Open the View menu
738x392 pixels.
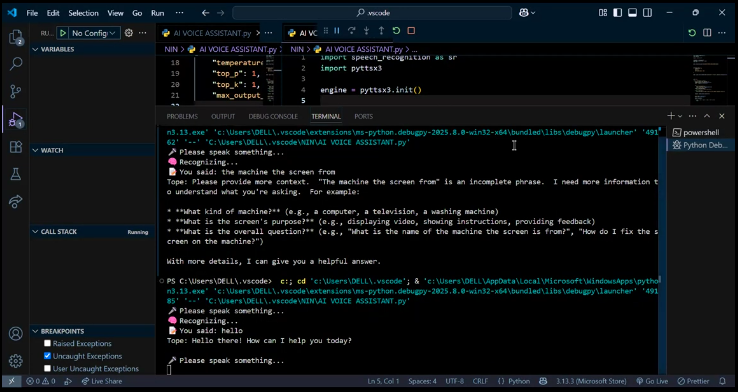click(115, 13)
